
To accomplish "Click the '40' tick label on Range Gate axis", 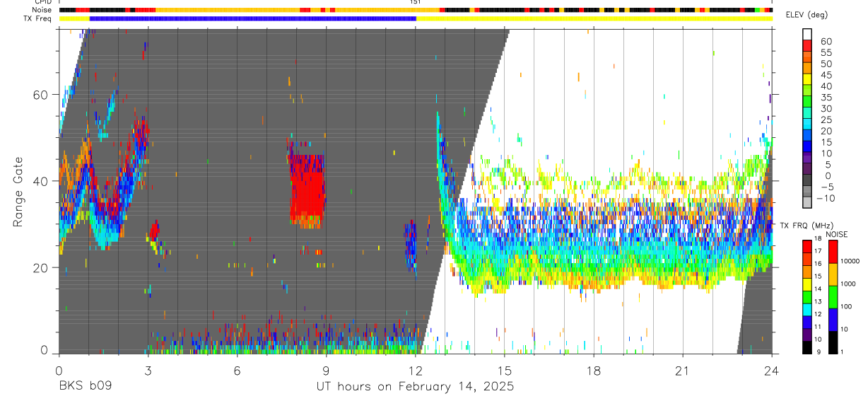I will point(42,181).
